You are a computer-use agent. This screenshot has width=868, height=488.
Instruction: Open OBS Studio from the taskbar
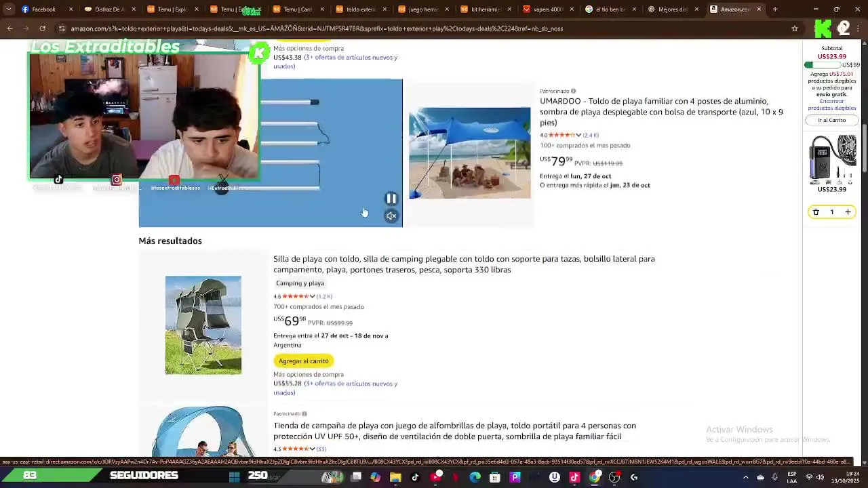[x=614, y=477]
